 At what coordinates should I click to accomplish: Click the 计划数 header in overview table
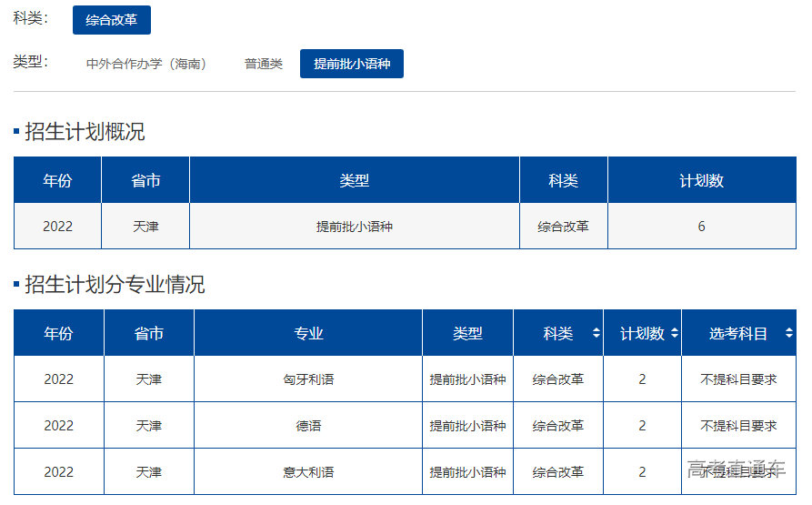click(x=701, y=181)
